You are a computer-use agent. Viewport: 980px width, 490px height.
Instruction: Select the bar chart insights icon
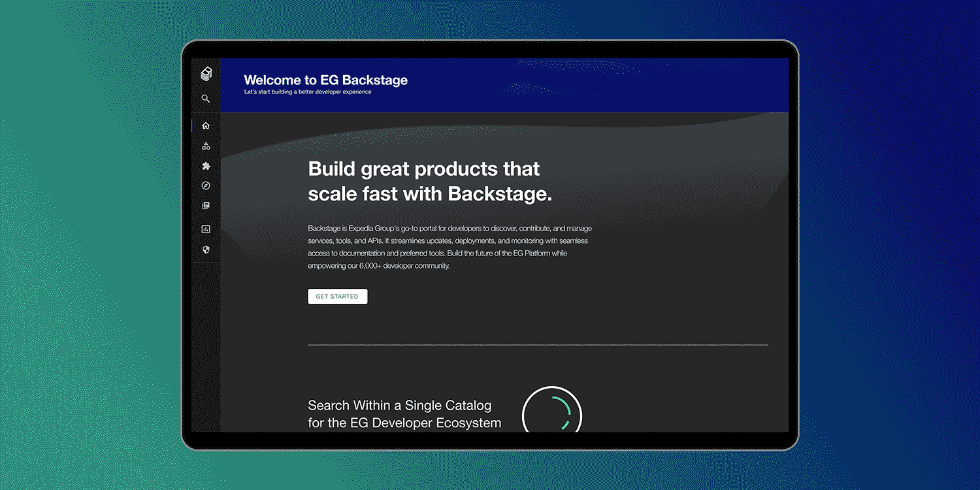206,229
